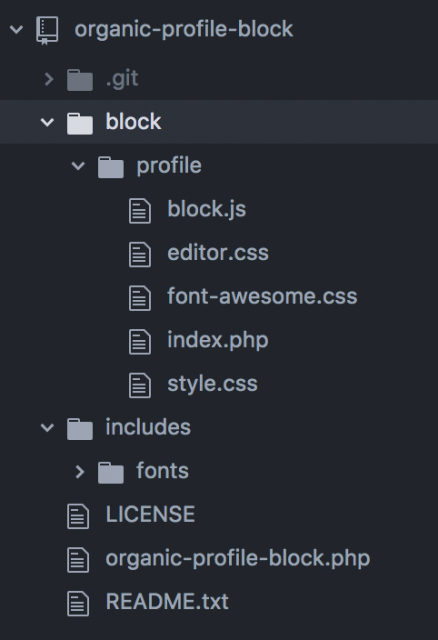Click the block folder icon

coord(80,123)
